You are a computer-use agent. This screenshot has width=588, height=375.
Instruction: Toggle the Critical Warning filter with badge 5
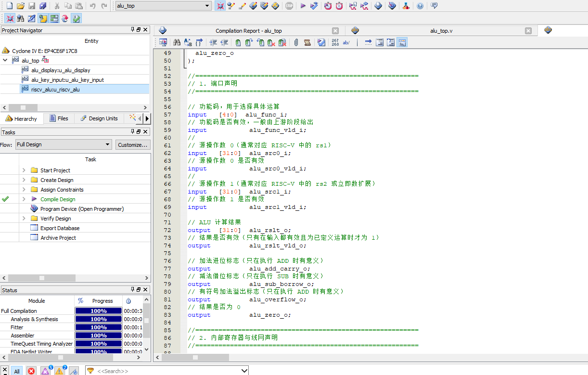[46, 371]
